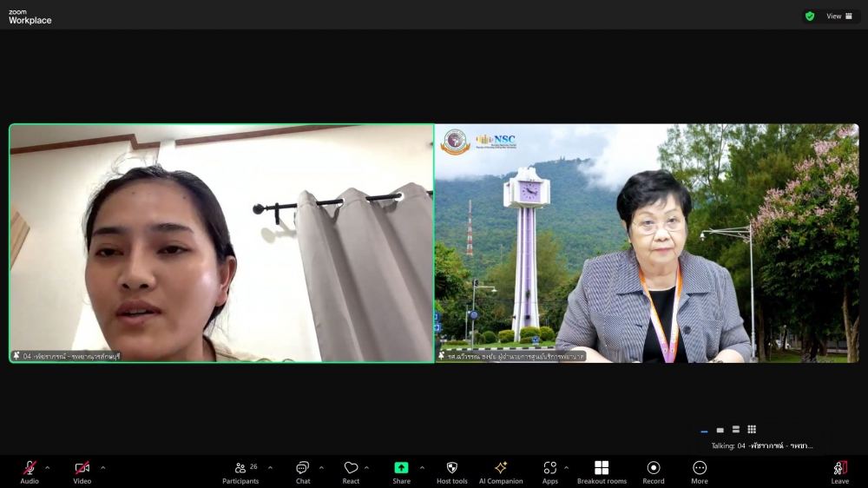Open the Chat panel
868x488 pixels.
302,469
